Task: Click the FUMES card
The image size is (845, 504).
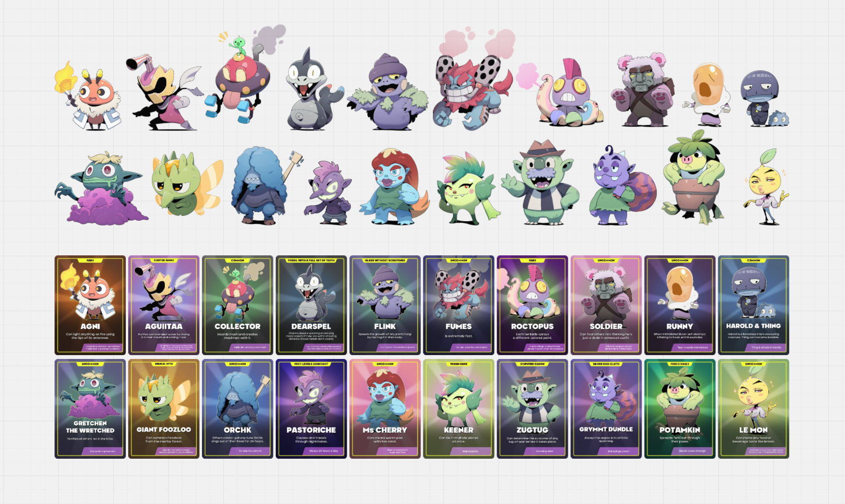Action: point(459,305)
